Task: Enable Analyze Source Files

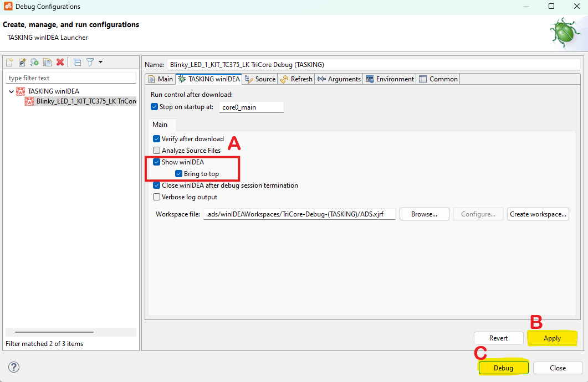Action: click(x=156, y=150)
